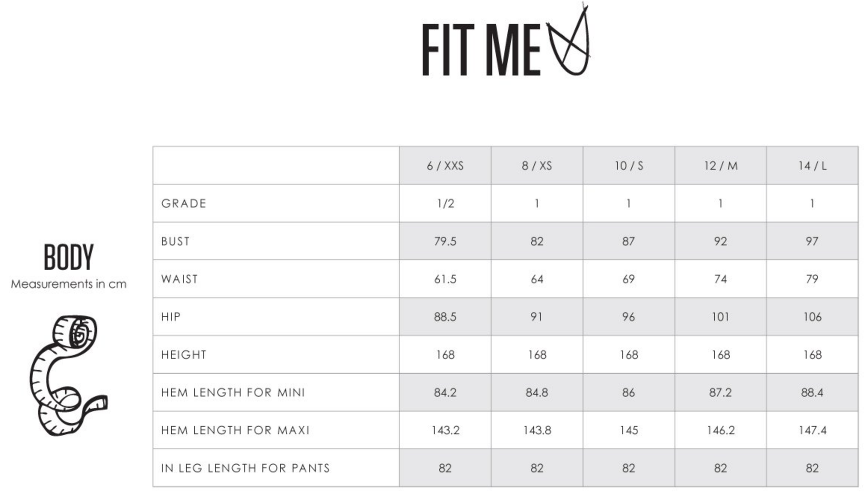This screenshot has height=497, width=868.
Task: Select the 147.4 maxi hem value
Action: 812,430
